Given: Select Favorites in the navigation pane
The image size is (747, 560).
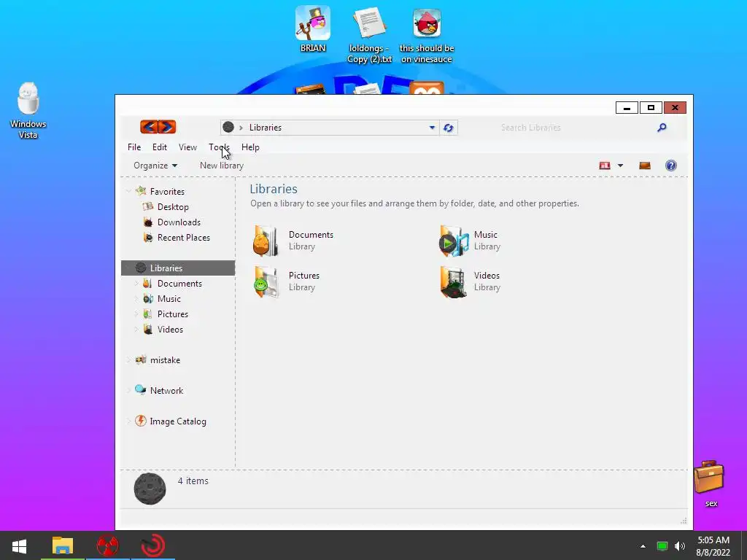Looking at the screenshot, I should tap(167, 192).
